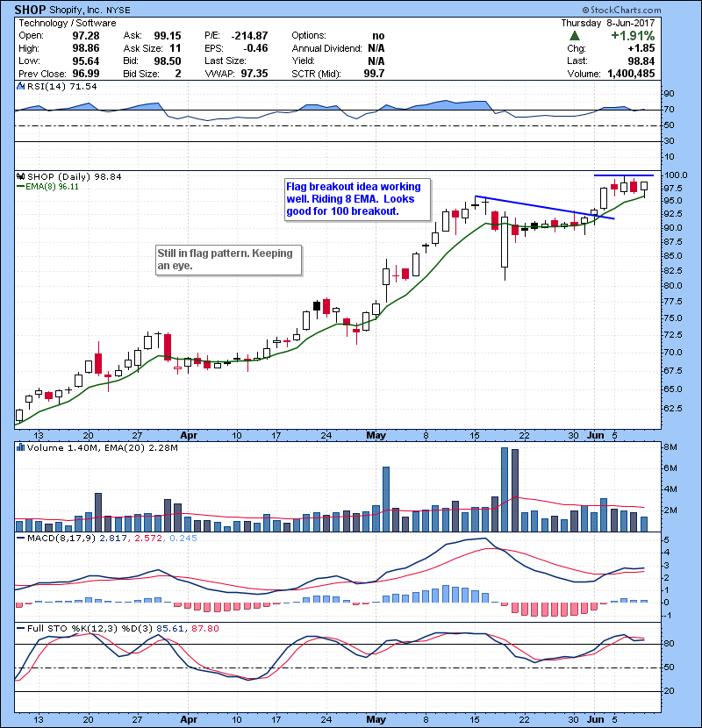The image size is (702, 728).
Task: Click the Ask Size value 11
Action: (175, 48)
